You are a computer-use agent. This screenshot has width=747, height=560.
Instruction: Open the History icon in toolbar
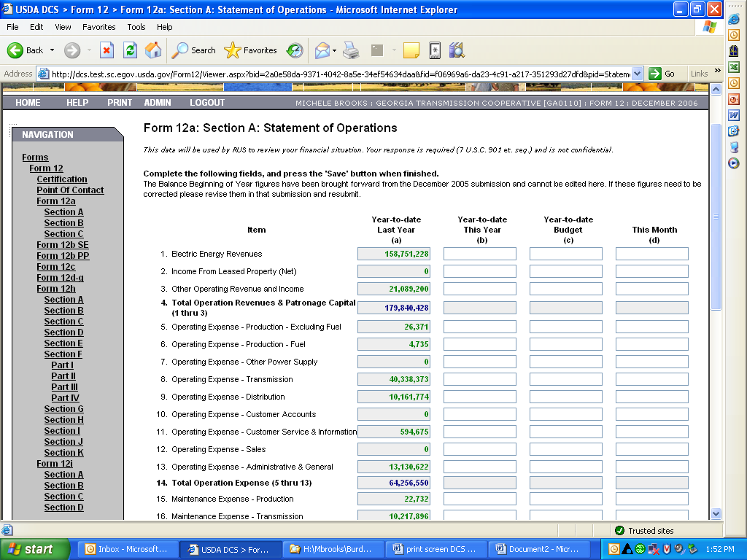tap(295, 50)
